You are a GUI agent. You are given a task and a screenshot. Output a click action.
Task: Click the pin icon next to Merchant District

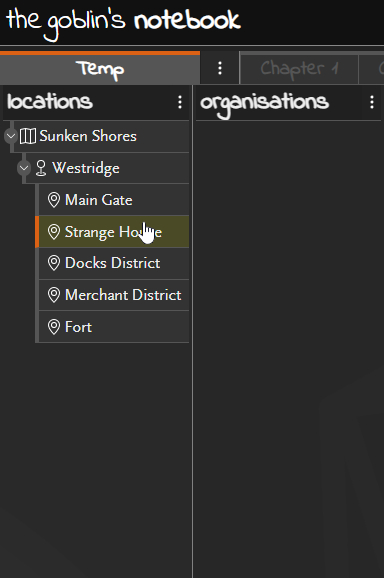54,295
